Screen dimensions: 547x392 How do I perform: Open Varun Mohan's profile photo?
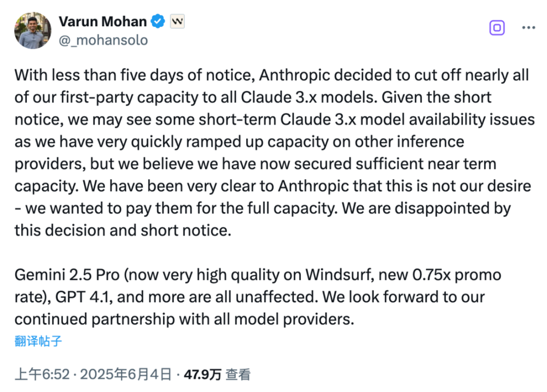point(33,31)
